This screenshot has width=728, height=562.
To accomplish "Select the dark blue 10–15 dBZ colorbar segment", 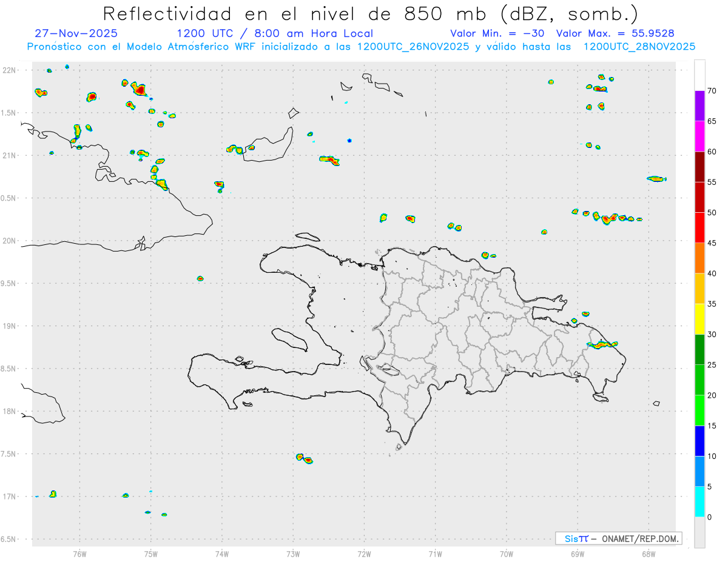I will point(699,441).
